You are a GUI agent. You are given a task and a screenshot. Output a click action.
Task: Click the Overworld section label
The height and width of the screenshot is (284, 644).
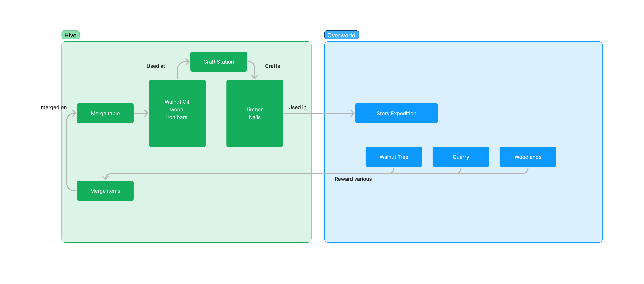341,35
